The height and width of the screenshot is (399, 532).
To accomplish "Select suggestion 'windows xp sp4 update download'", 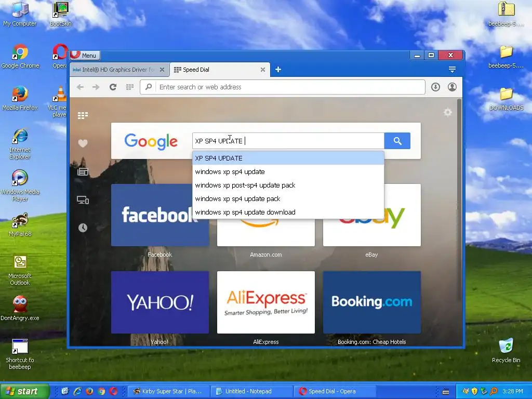I will [x=288, y=212].
